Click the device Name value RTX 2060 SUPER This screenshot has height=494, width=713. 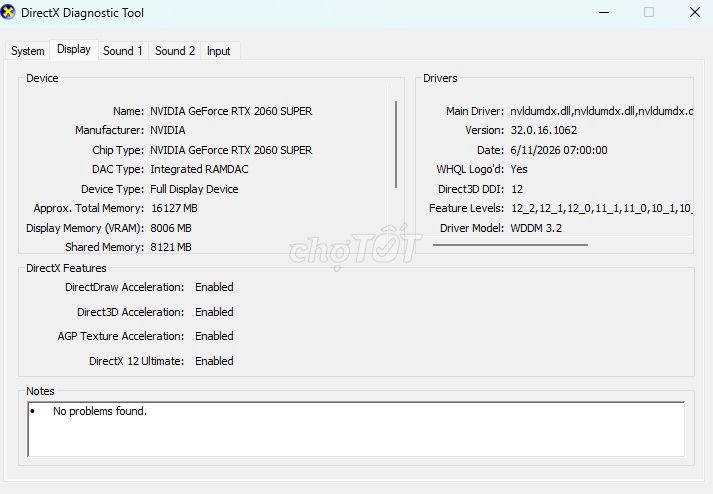(231, 111)
